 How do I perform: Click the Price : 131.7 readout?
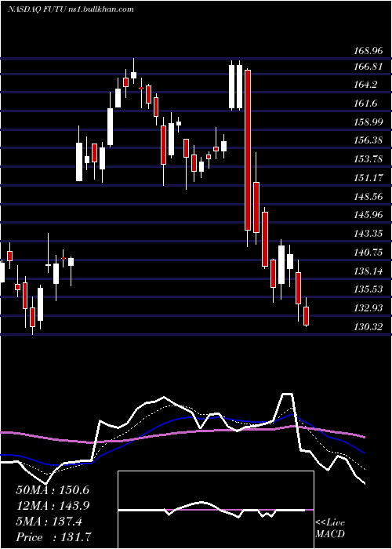[54, 537]
